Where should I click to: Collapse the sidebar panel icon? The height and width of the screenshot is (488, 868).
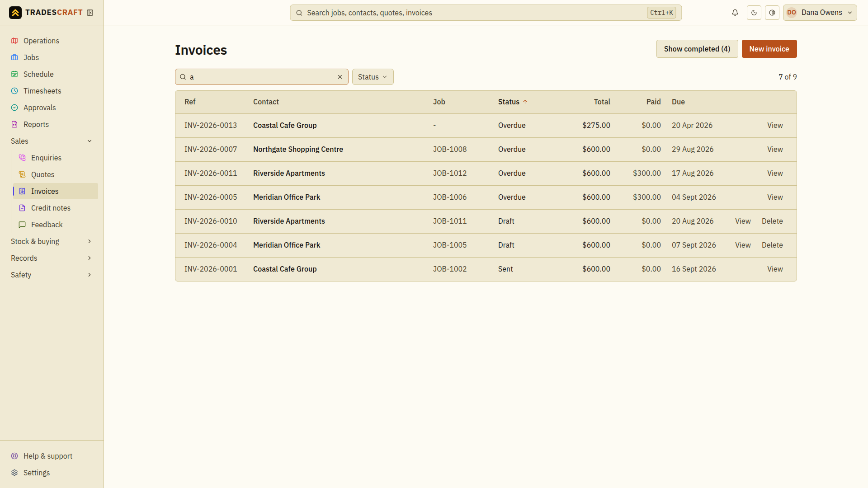pos(90,13)
